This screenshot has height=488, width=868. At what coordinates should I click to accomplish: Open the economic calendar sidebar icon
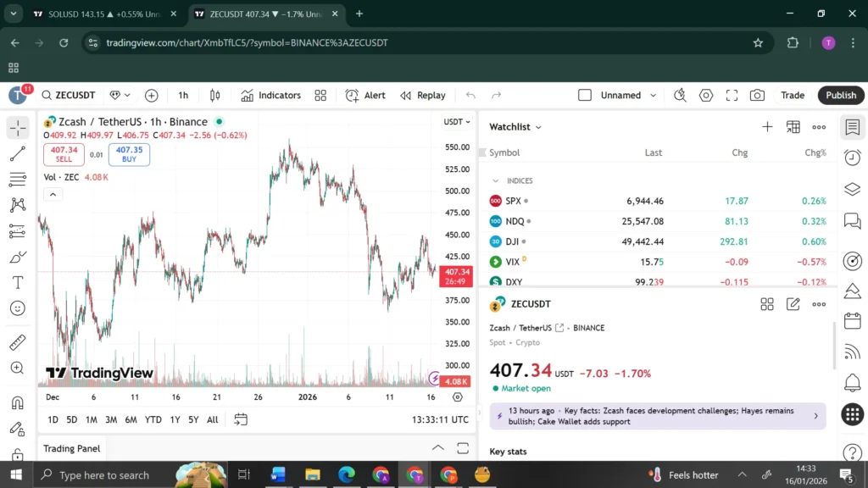853,320
